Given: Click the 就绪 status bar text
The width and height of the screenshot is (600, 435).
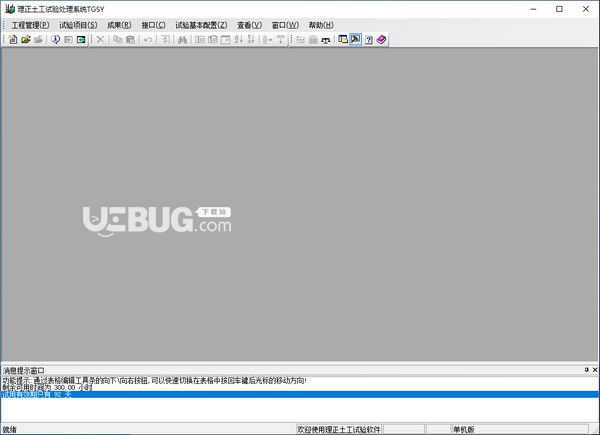Looking at the screenshot, I should click(9, 430).
